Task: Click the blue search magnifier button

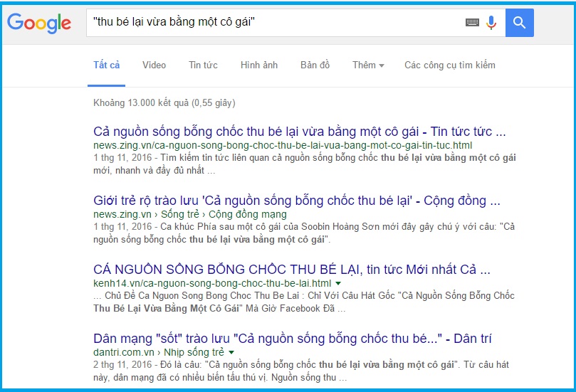Action: (x=520, y=23)
